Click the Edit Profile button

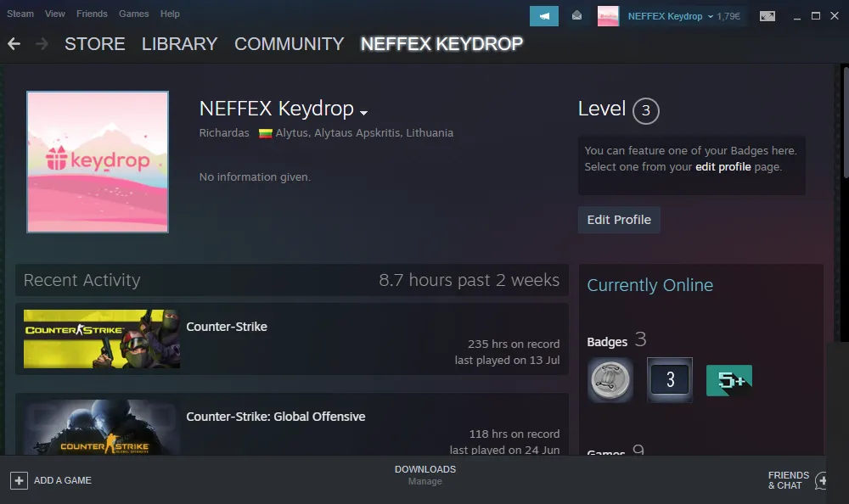619,220
